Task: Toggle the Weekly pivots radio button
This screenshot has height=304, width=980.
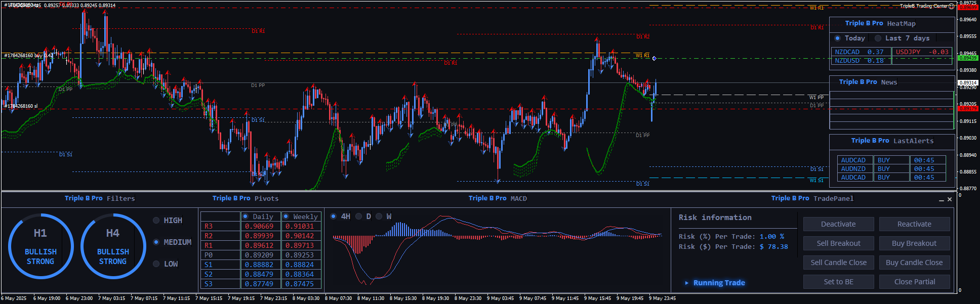Action: tap(286, 216)
